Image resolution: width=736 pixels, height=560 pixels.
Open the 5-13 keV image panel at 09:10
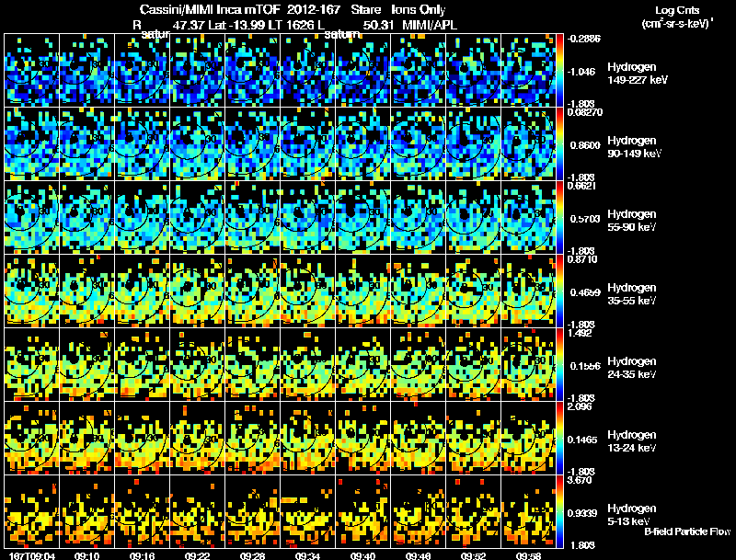tap(86, 511)
